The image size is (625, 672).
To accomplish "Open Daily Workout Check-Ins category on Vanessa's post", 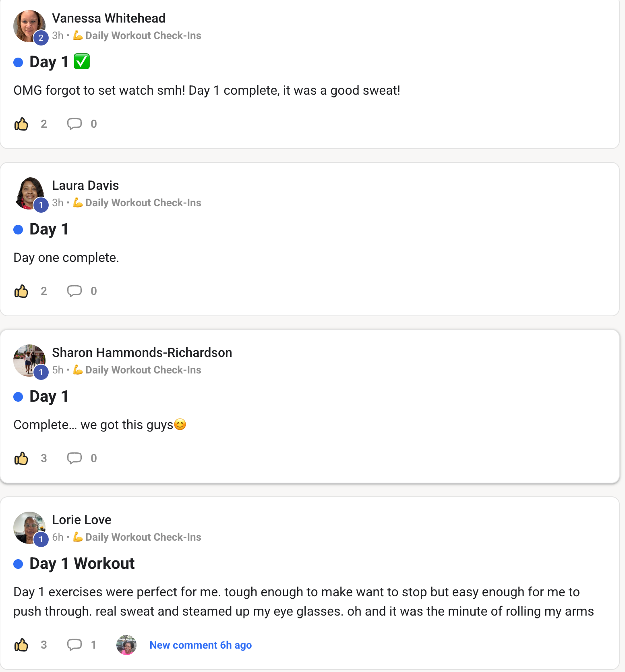I will pyautogui.click(x=143, y=35).
